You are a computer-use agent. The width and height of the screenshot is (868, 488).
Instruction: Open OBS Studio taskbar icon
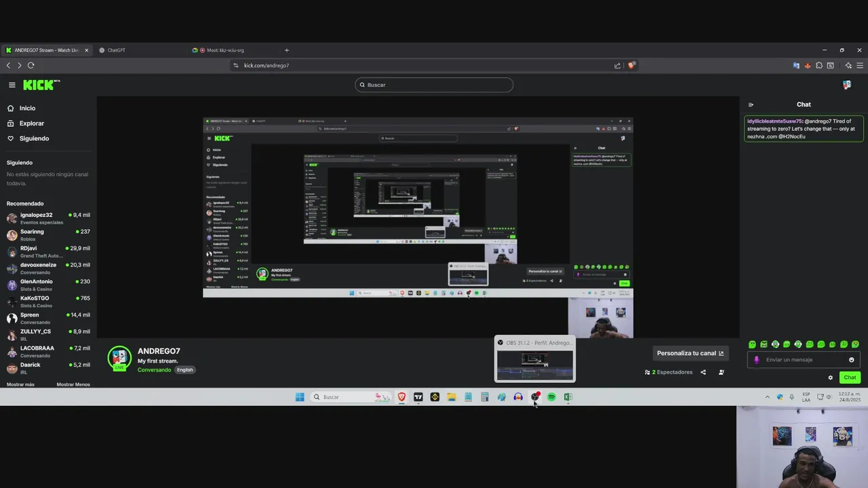(535, 397)
